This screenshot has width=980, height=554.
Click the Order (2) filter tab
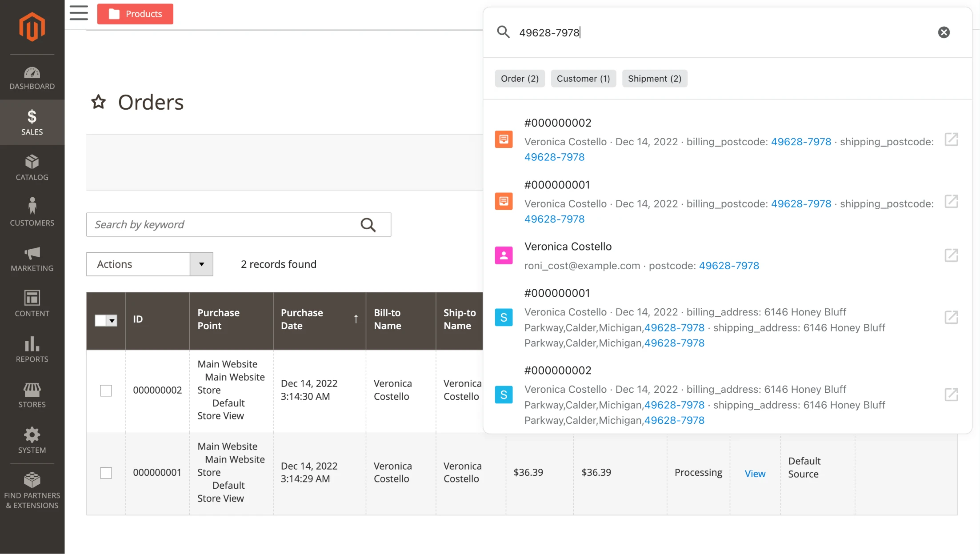click(519, 78)
